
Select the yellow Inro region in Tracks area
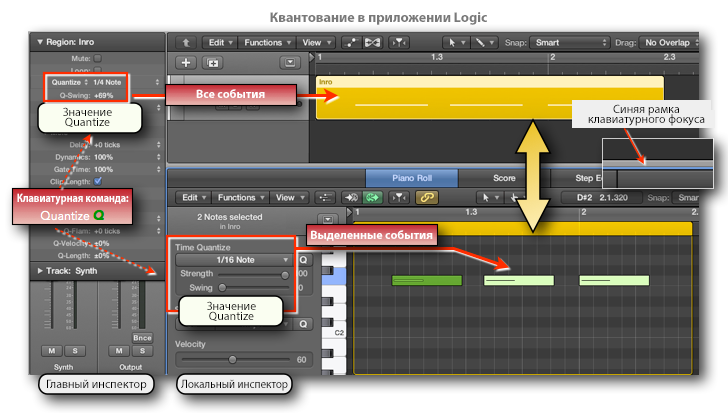tap(490, 98)
